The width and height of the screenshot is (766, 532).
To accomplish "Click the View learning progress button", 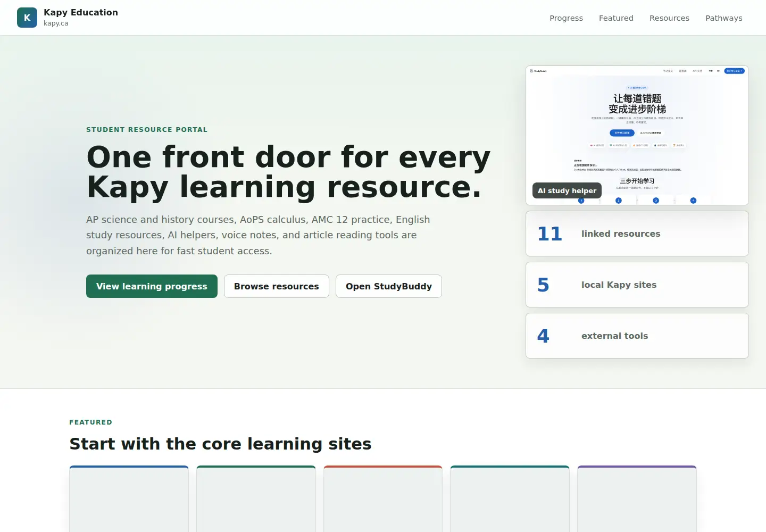I will pyautogui.click(x=152, y=286).
